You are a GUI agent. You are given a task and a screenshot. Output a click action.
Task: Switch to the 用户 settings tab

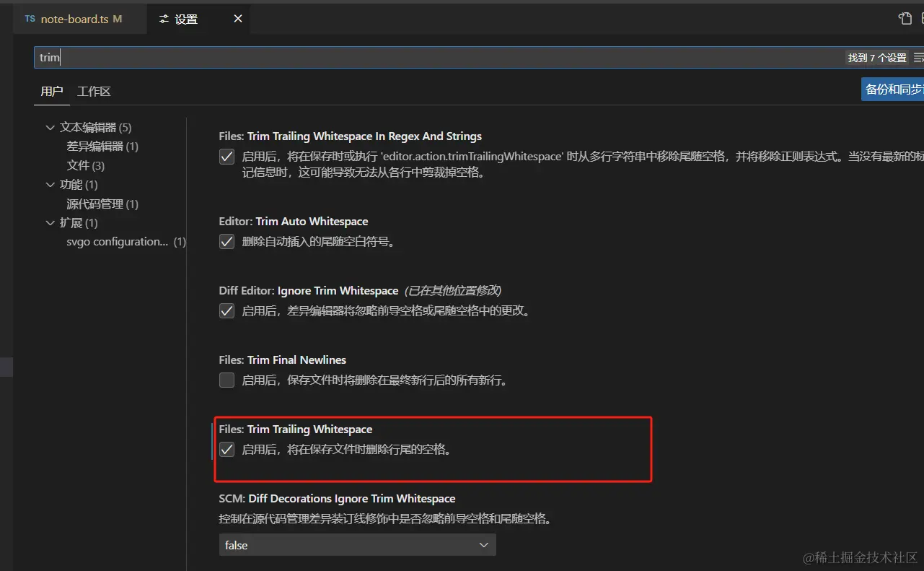[x=52, y=91]
